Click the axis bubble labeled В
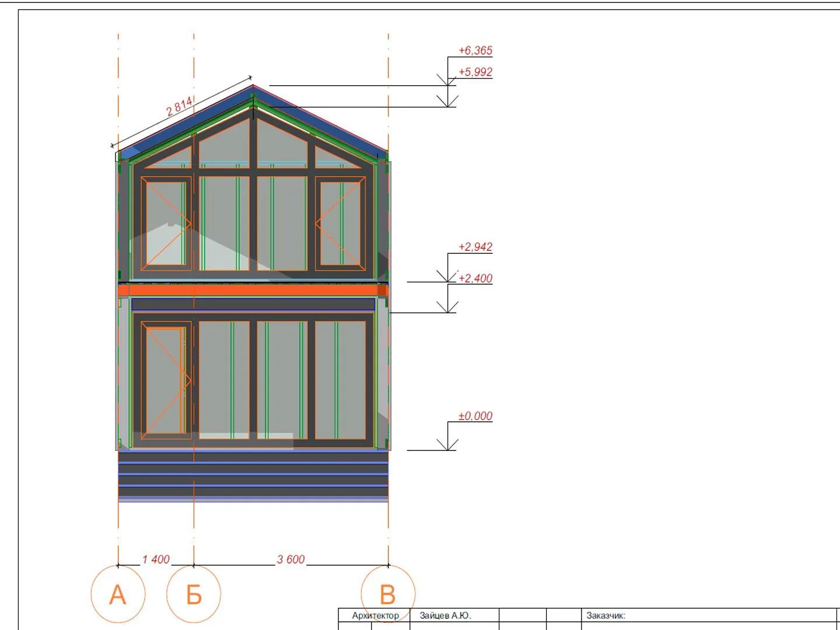 tap(388, 594)
